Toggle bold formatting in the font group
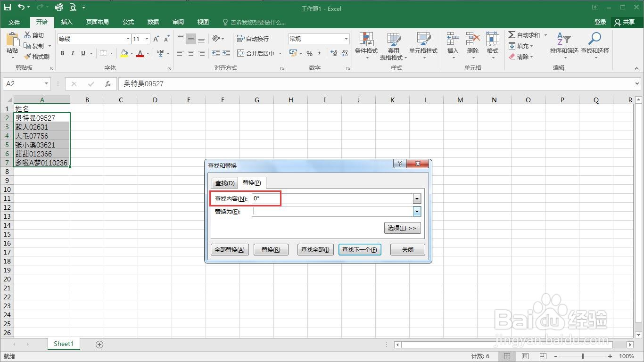644x362 pixels. [x=62, y=53]
